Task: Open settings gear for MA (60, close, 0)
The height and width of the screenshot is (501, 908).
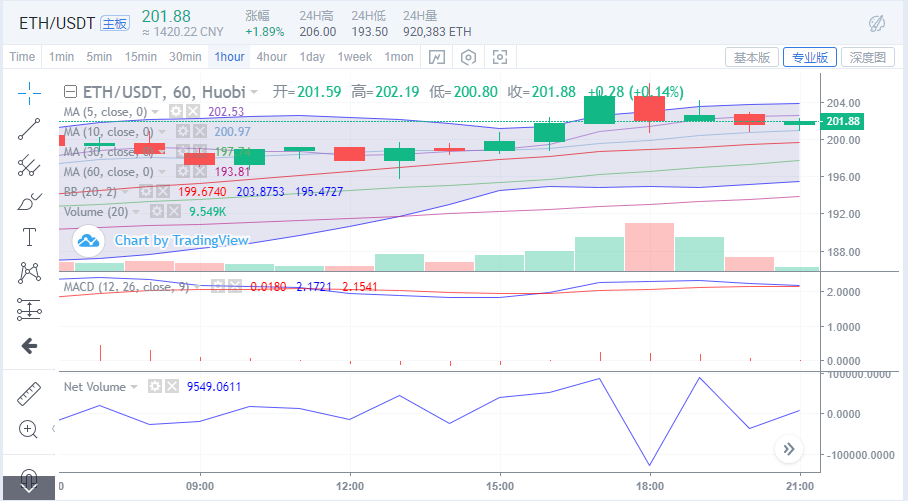Action: point(183,171)
